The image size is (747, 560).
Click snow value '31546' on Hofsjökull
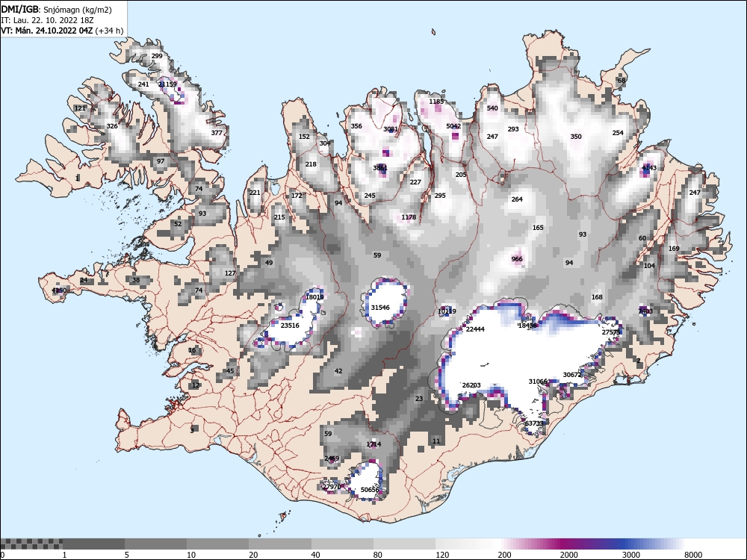point(380,308)
